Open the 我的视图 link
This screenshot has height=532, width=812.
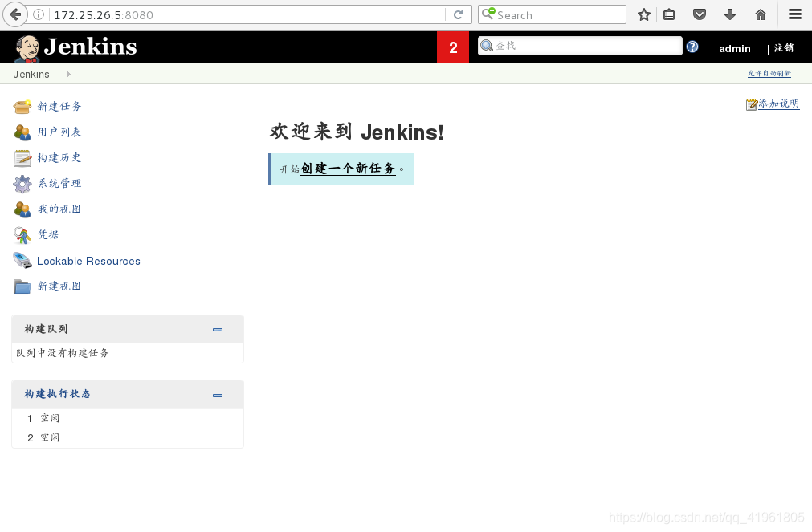[x=59, y=209]
